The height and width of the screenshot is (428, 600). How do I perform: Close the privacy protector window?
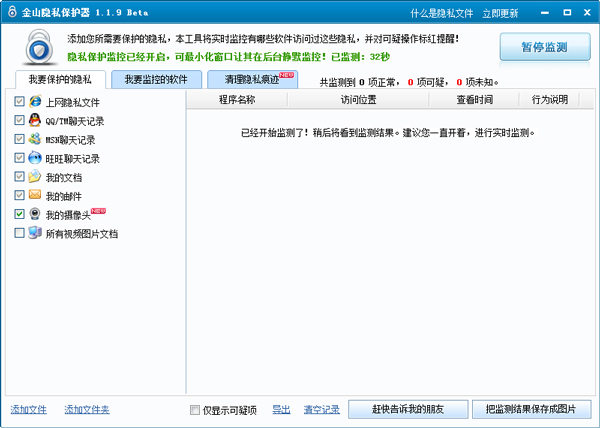coord(587,13)
